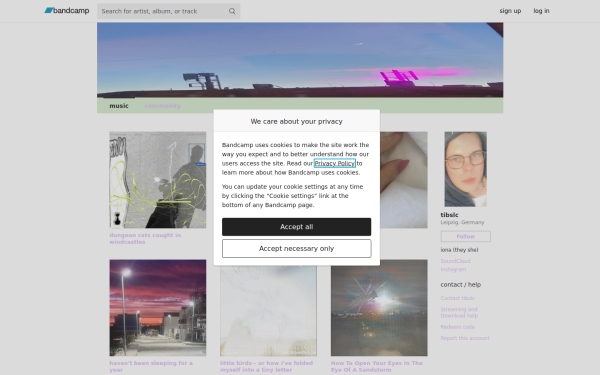Click the iona (they she) bio text
This screenshot has height=375, width=600.
(459, 250)
